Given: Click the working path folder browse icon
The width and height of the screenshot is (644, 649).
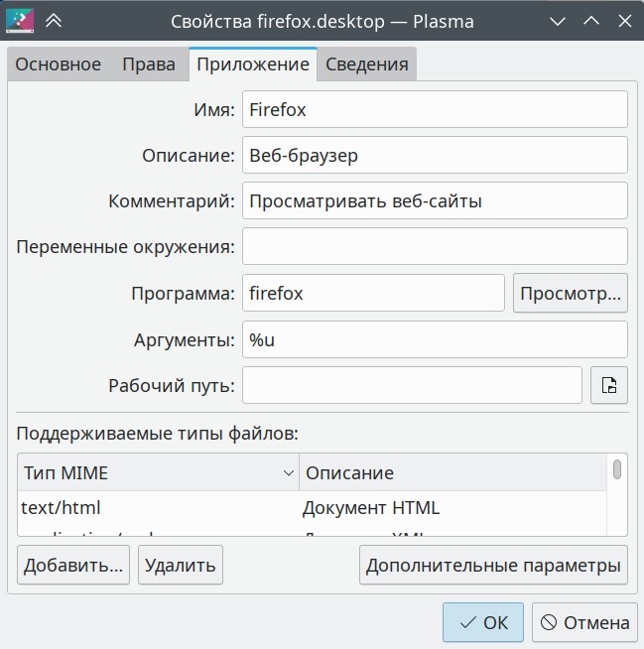Looking at the screenshot, I should click(609, 385).
